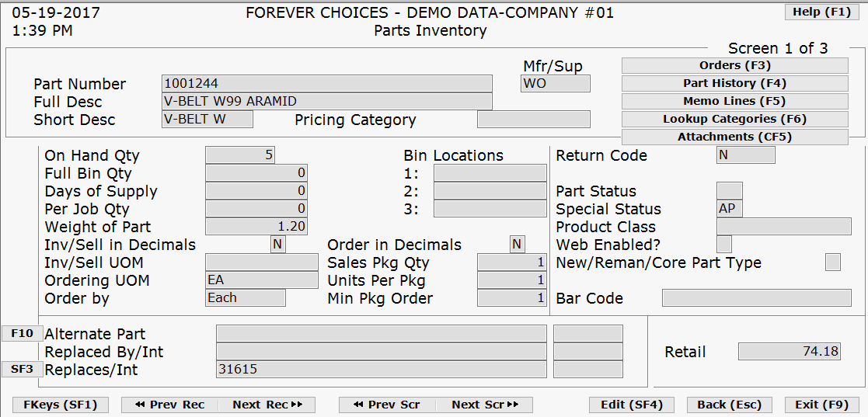Image resolution: width=868 pixels, height=417 pixels.
Task: Click the Help (F1) button
Action: (x=821, y=12)
